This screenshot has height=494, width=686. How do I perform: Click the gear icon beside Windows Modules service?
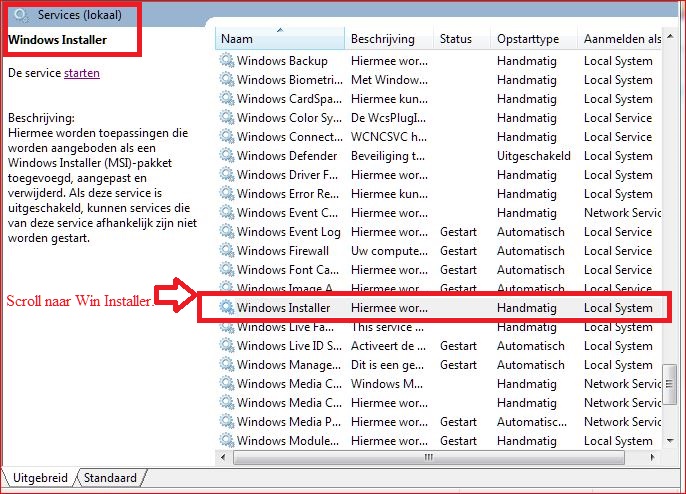click(227, 441)
